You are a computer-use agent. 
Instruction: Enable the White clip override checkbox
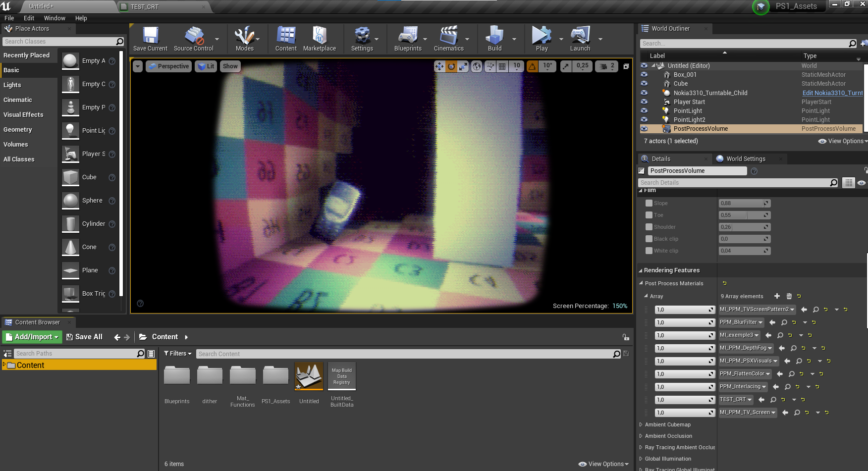pyautogui.click(x=649, y=251)
